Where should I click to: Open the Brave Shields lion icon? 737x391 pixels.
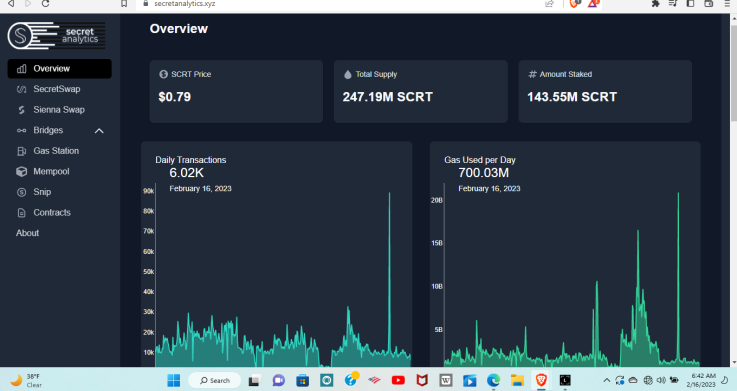point(574,4)
